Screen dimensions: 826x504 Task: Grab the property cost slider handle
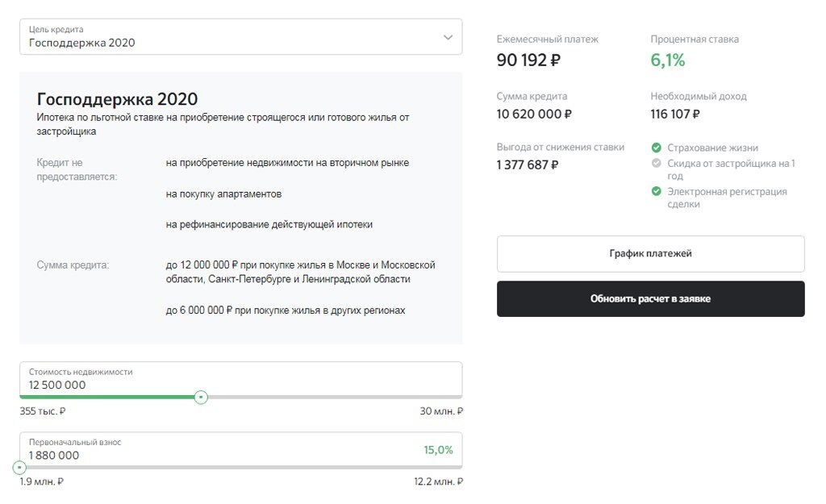[202, 397]
